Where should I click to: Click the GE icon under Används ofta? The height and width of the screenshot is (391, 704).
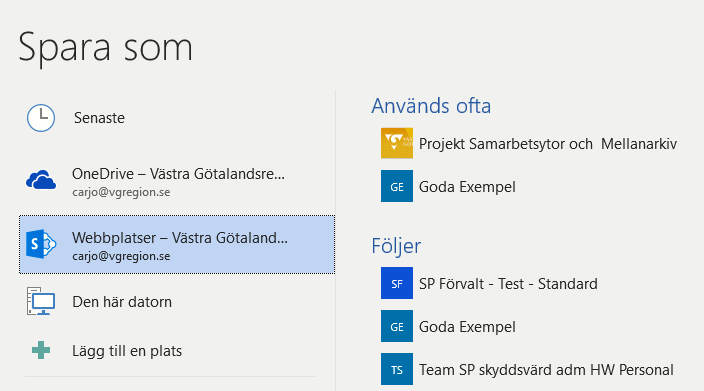pyautogui.click(x=397, y=186)
